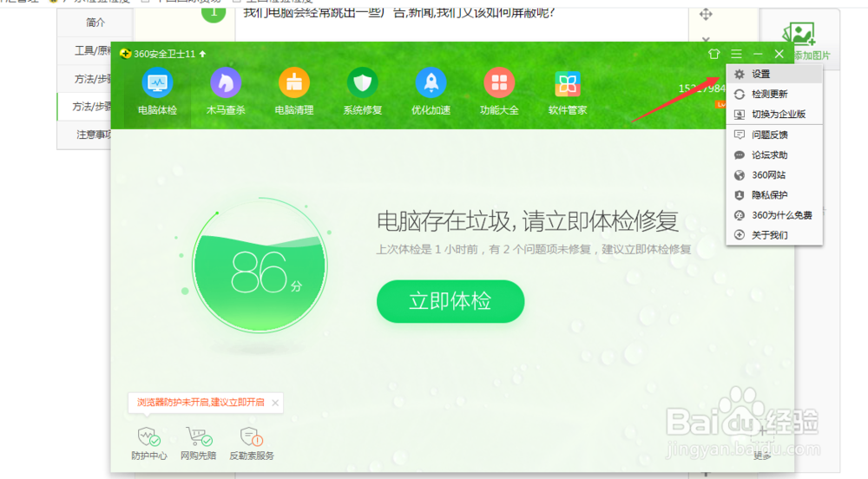Open 防护中心 protection center
This screenshot has width=868, height=479.
click(x=149, y=443)
